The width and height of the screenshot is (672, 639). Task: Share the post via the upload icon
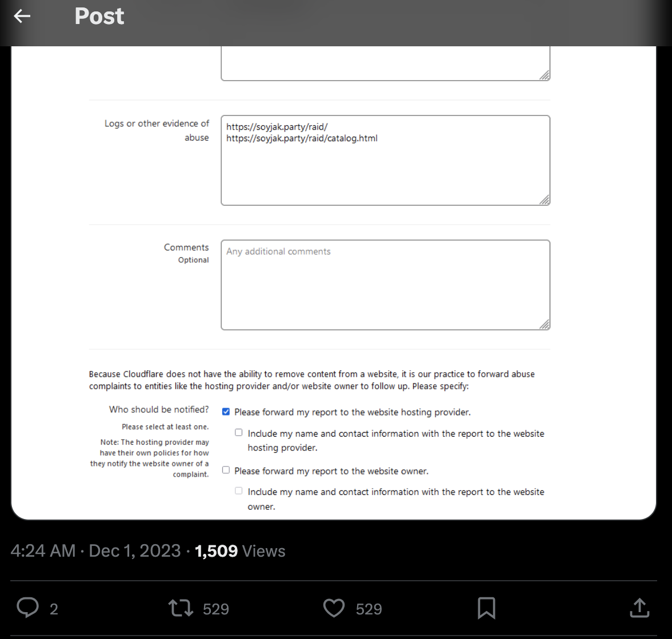[639, 608]
